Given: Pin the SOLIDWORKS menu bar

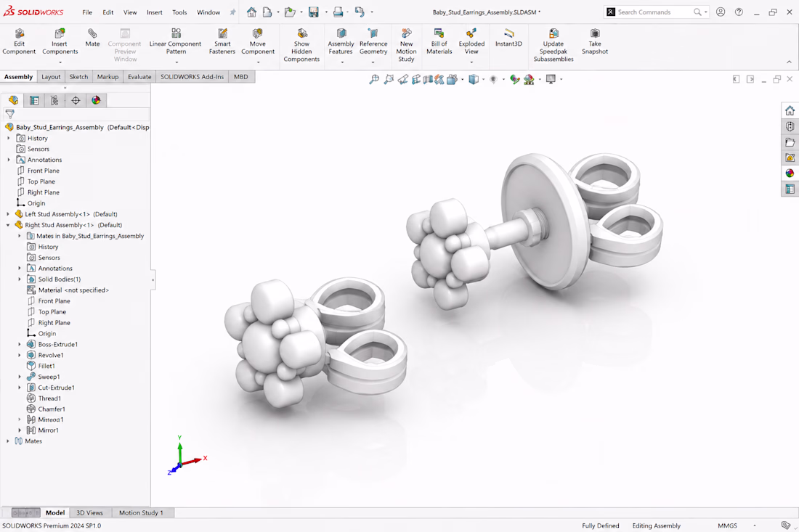Looking at the screenshot, I should (x=233, y=12).
